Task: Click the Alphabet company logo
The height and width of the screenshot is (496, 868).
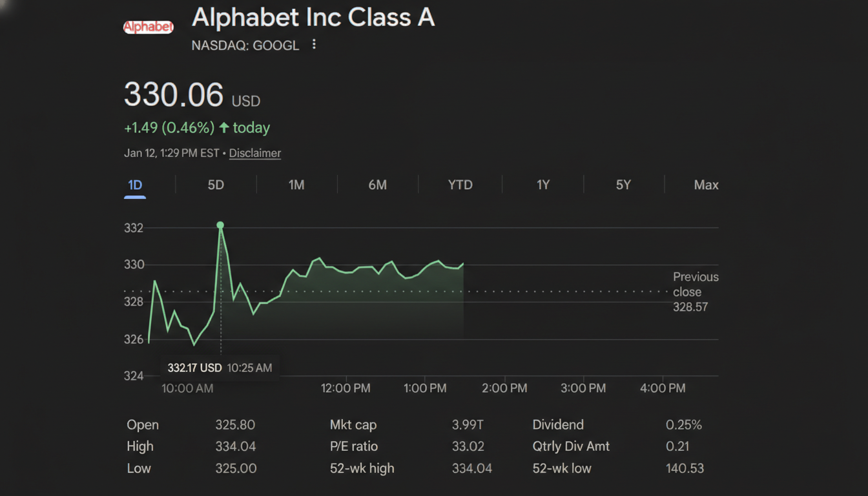Action: [x=148, y=26]
